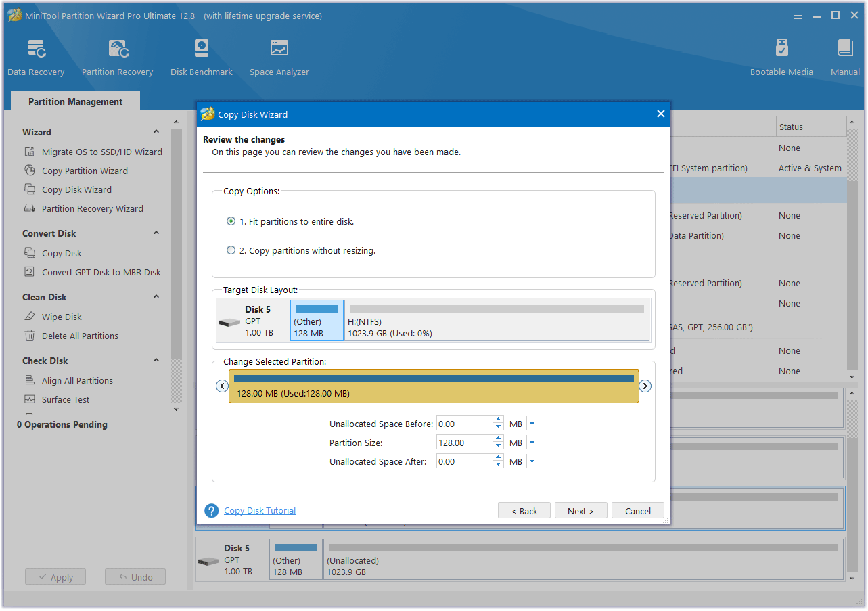Image resolution: width=868 pixels, height=611 pixels.
Task: Collapse the Clean Disk section
Action: coord(156,297)
